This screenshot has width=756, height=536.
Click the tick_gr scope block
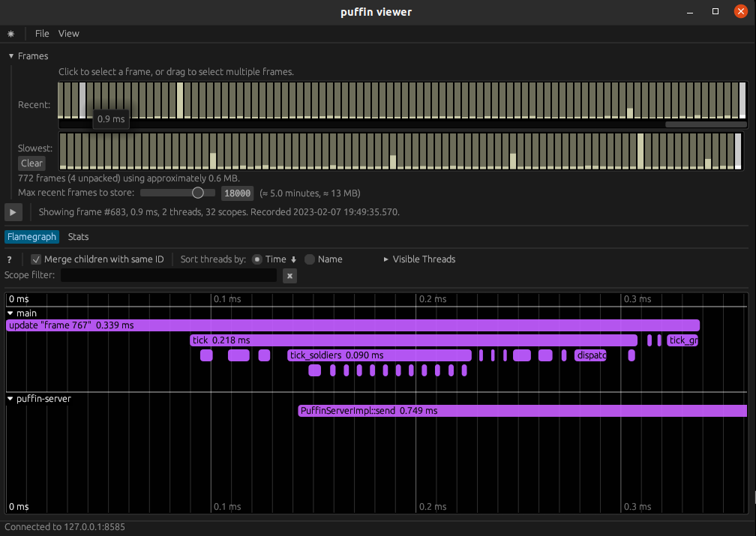click(x=682, y=340)
